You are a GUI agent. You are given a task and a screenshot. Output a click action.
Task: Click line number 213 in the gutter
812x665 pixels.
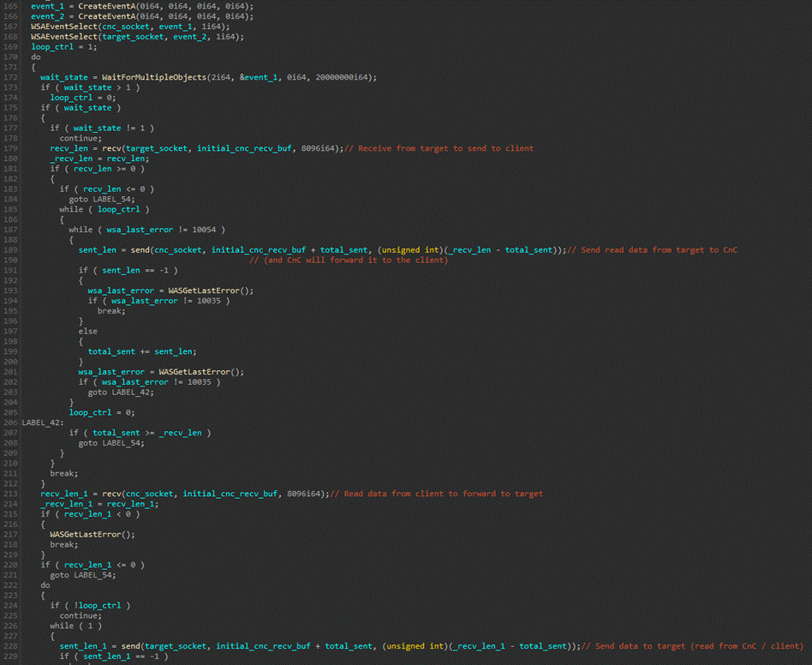(10, 494)
